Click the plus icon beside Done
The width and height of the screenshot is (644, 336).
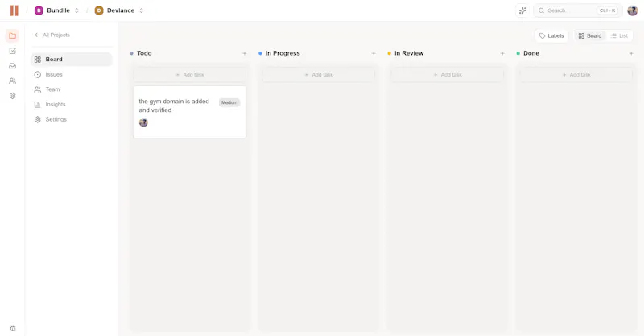point(631,53)
